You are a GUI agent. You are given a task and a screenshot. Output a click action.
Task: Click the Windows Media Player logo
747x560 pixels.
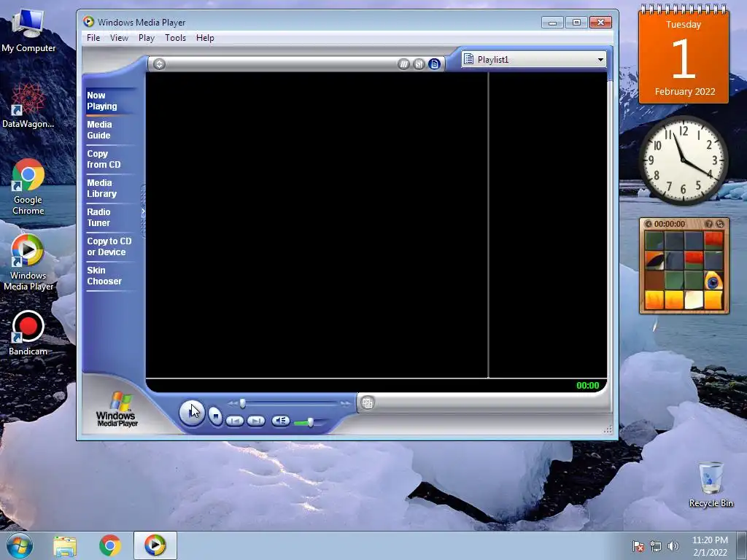coord(117,410)
